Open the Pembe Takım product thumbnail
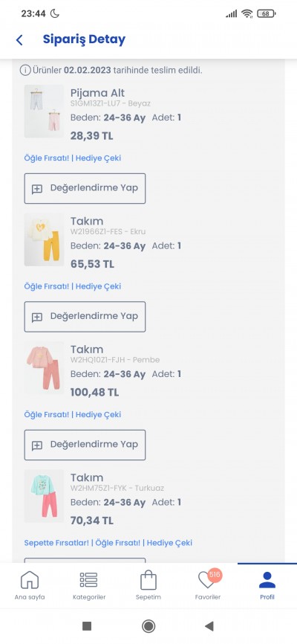This screenshot has height=644, width=297. click(x=45, y=367)
